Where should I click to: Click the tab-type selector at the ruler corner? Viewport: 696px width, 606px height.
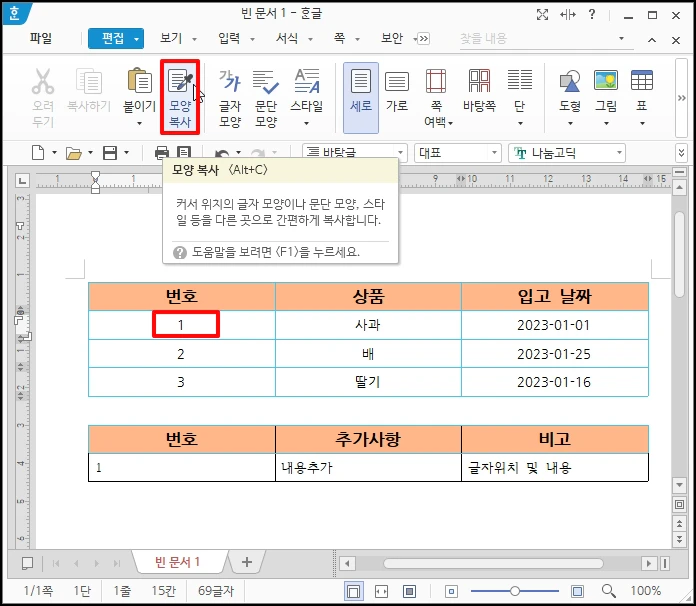22,180
